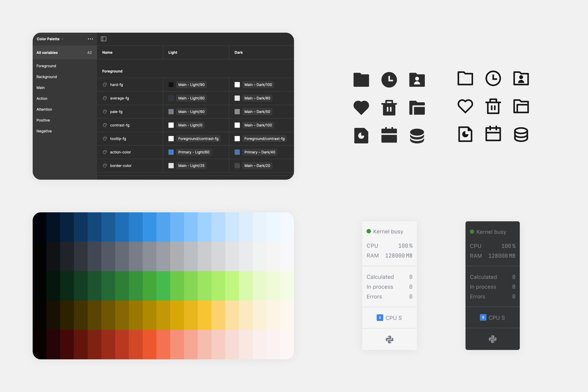The width and height of the screenshot is (588, 392).
Task: Click the filled folder icon
Action: (x=361, y=80)
